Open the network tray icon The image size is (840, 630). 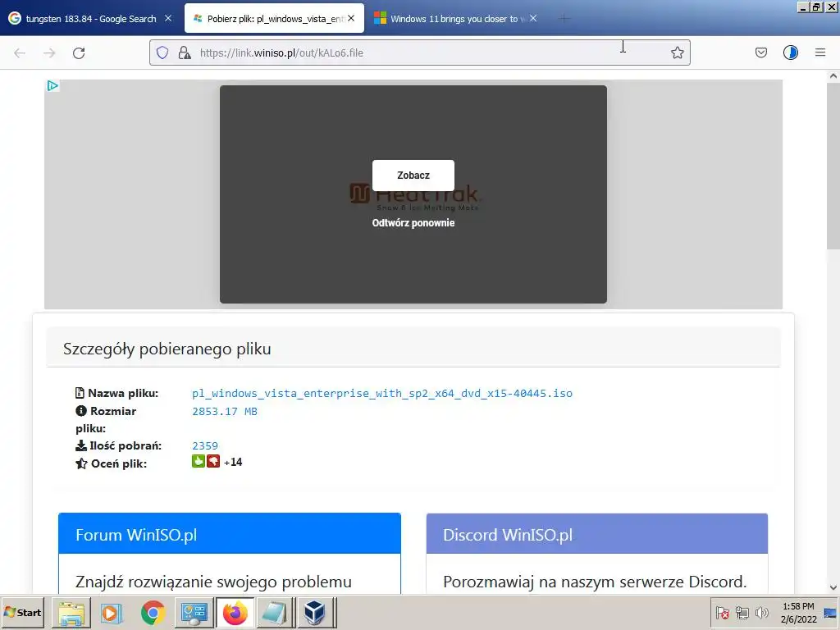point(742,613)
